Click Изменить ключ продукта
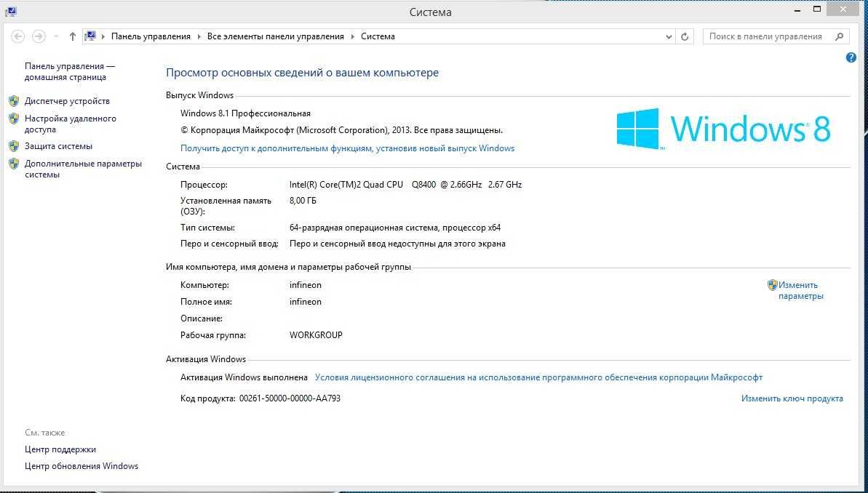The height and width of the screenshot is (493, 868). pyautogui.click(x=792, y=398)
